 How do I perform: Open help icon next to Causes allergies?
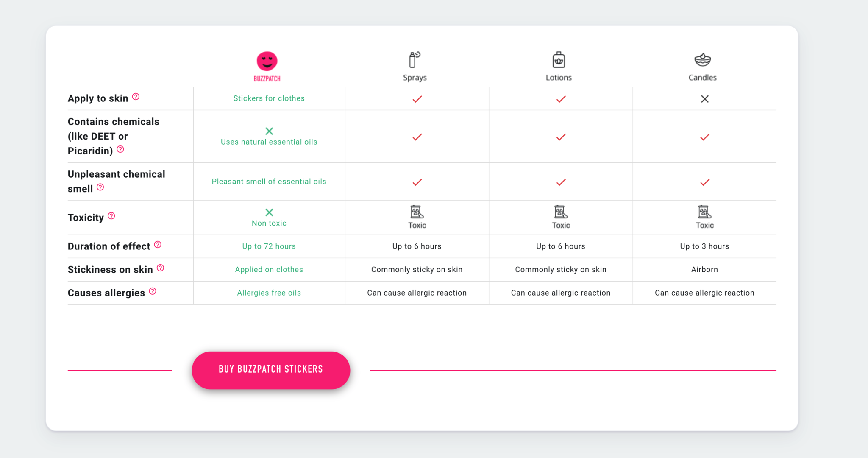click(153, 291)
